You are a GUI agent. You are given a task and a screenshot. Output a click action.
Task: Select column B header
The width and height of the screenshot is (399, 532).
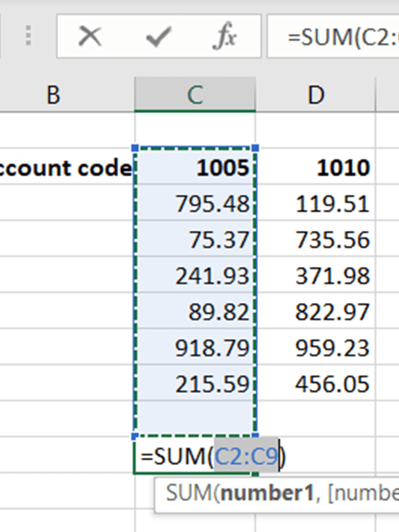pyautogui.click(x=53, y=95)
